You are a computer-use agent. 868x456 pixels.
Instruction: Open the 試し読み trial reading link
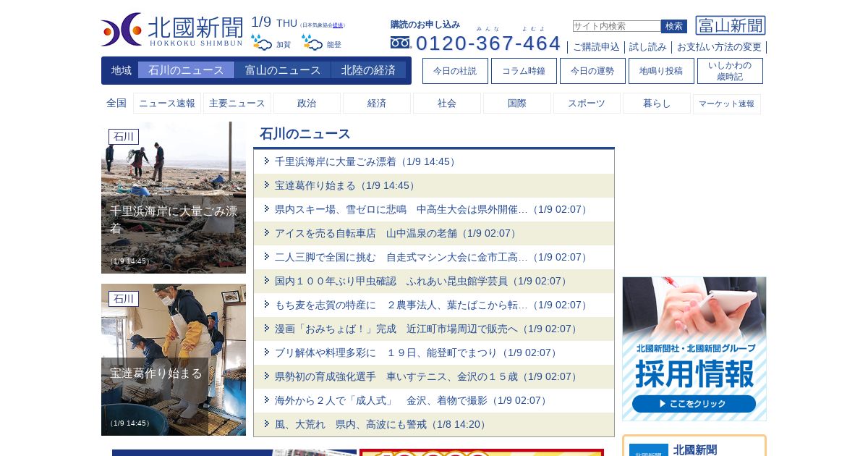[648, 47]
